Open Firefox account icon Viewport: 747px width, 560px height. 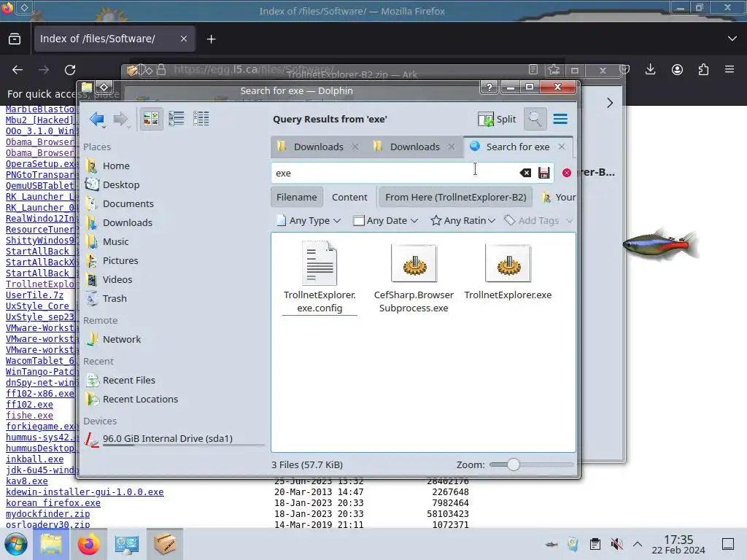[x=677, y=70]
